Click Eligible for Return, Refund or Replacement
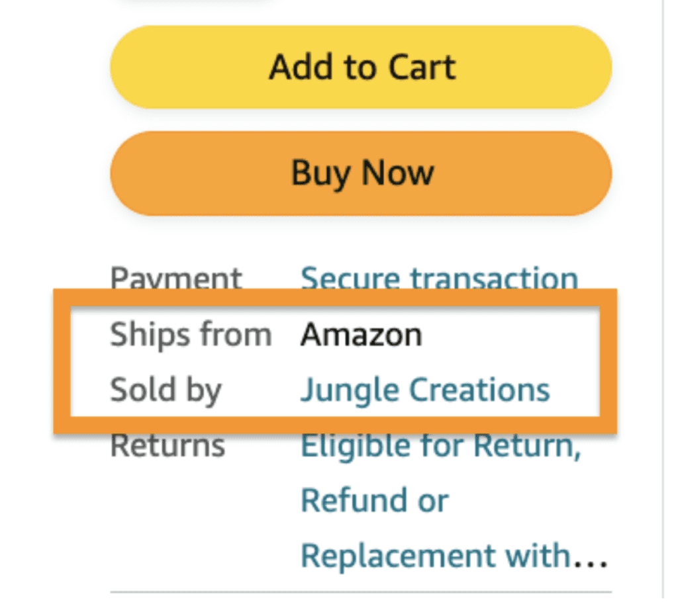 click(441, 445)
